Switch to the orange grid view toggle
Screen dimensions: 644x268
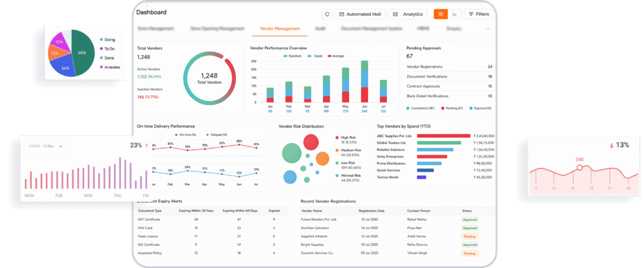441,14
